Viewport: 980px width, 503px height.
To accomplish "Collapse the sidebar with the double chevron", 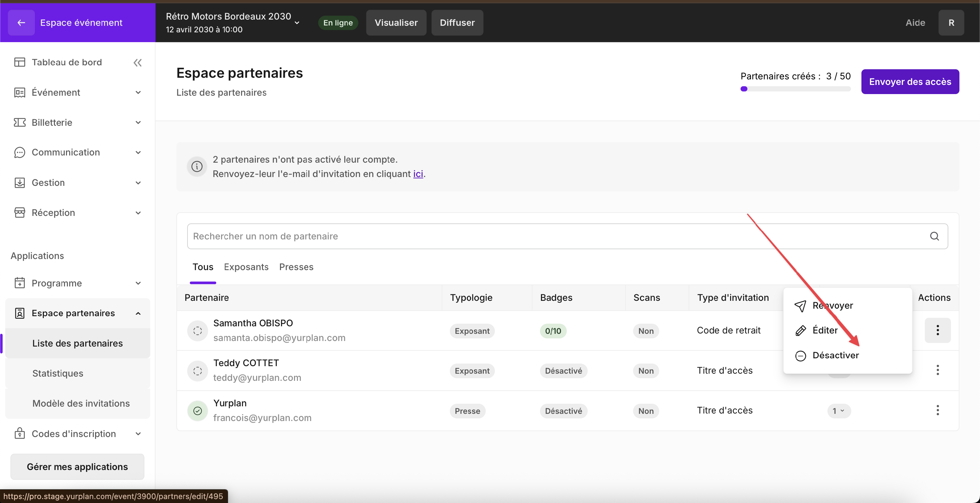I will [138, 62].
